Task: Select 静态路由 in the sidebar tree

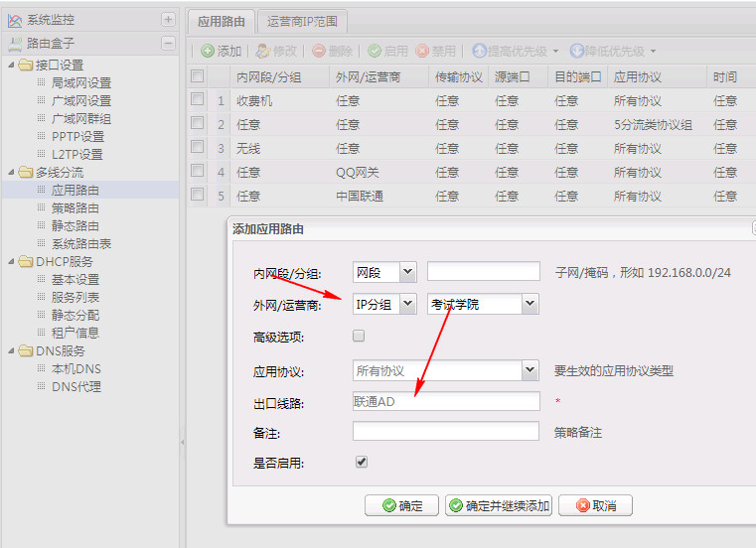Action: pyautogui.click(x=76, y=225)
